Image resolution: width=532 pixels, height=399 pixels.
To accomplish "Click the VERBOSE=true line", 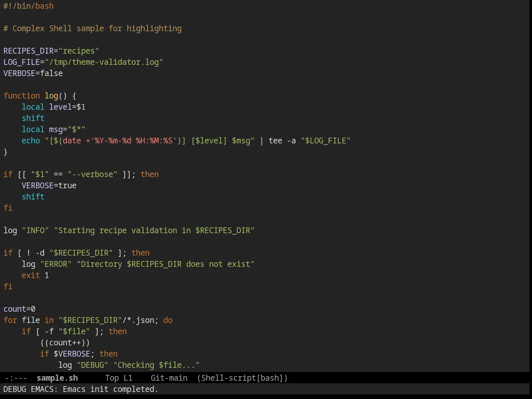I will [49, 185].
